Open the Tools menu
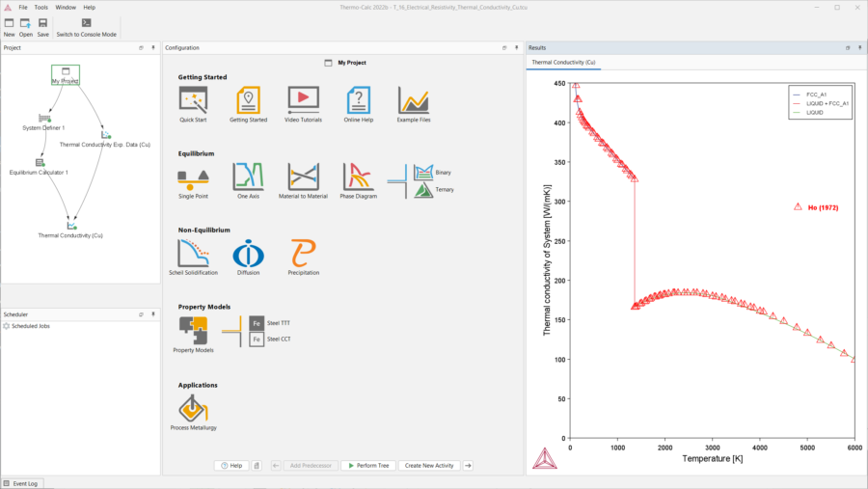 [x=41, y=7]
